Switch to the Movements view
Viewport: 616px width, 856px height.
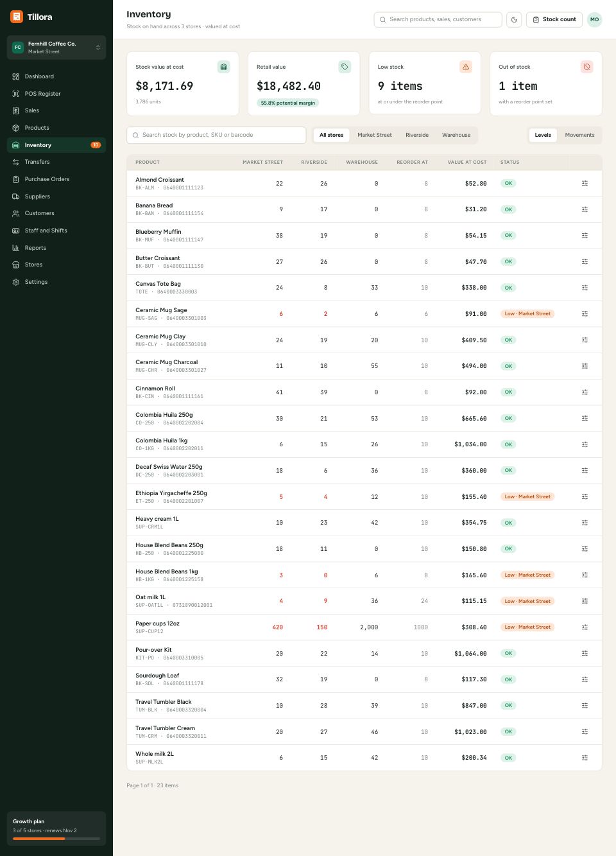[579, 135]
